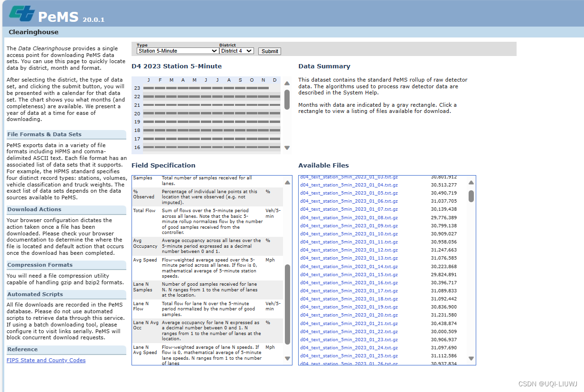The width and height of the screenshot is (584, 392).
Task: Click the Submit button
Action: coord(270,51)
